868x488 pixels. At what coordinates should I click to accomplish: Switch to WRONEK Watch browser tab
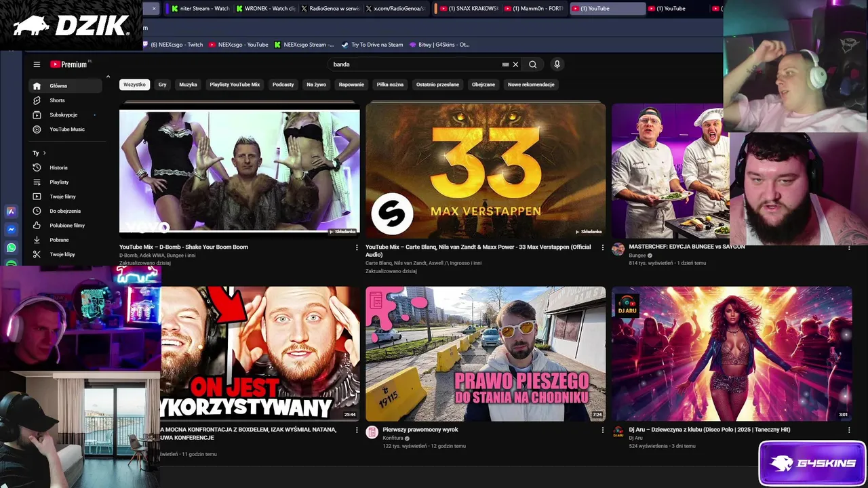pyautogui.click(x=265, y=9)
